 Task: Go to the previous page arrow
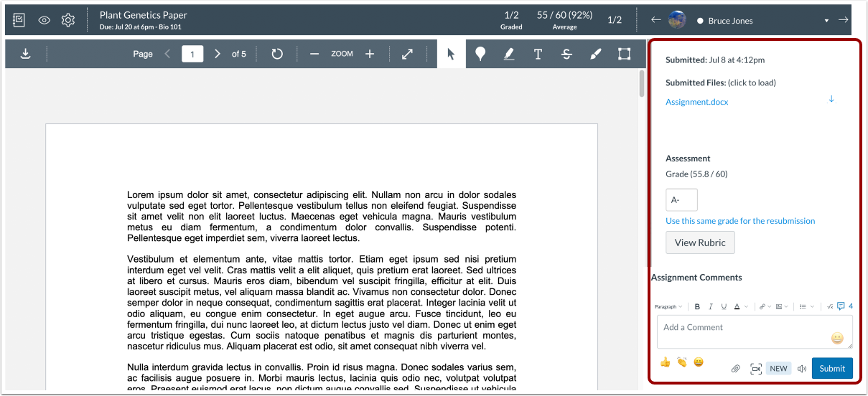point(167,54)
